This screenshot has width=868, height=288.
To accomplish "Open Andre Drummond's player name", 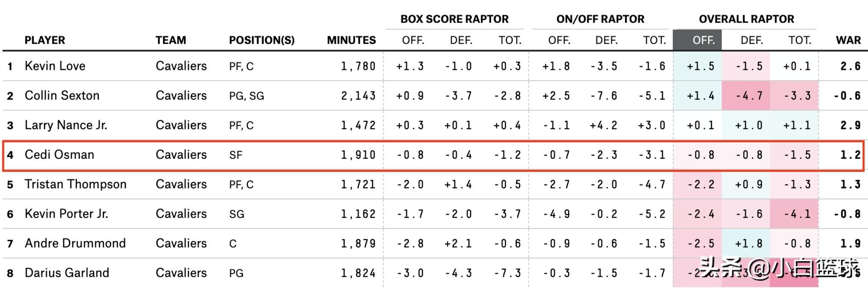I will click(75, 243).
